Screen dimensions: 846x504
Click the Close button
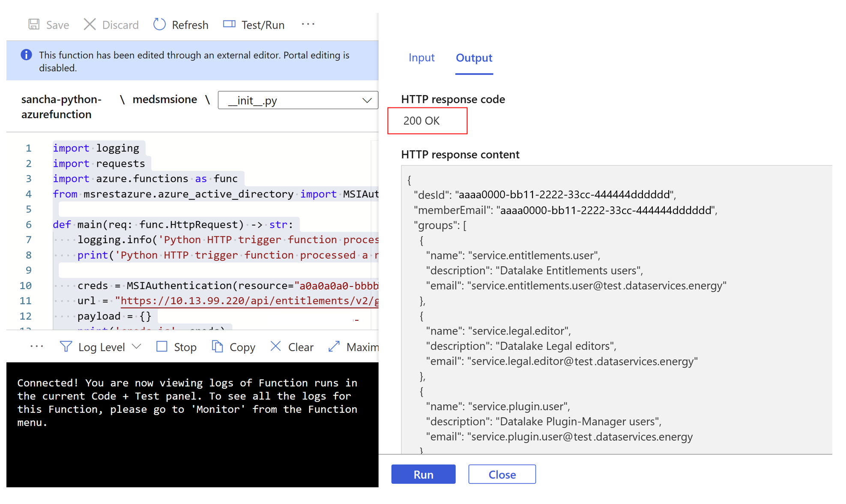click(502, 474)
